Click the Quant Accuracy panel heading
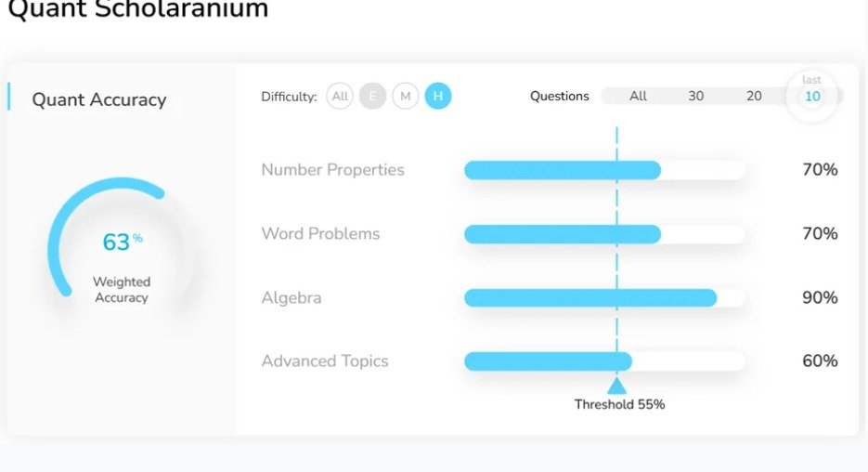868x472 pixels. (99, 100)
